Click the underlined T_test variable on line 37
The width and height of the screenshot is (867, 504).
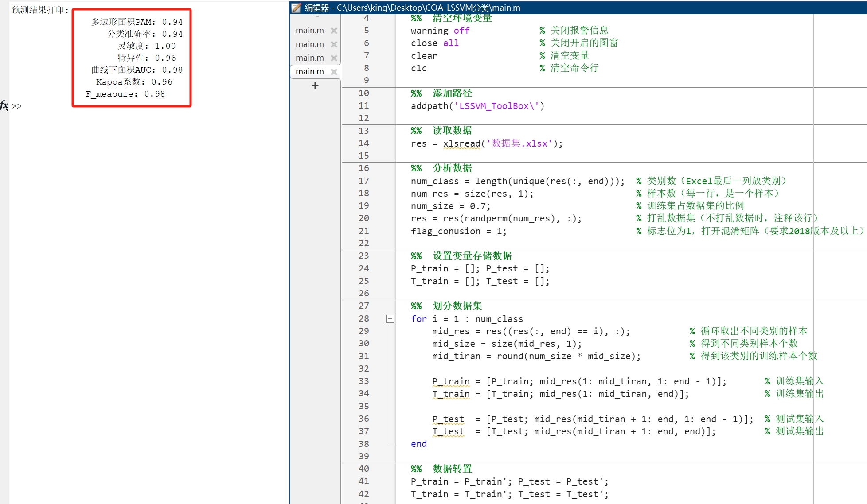[x=448, y=432]
